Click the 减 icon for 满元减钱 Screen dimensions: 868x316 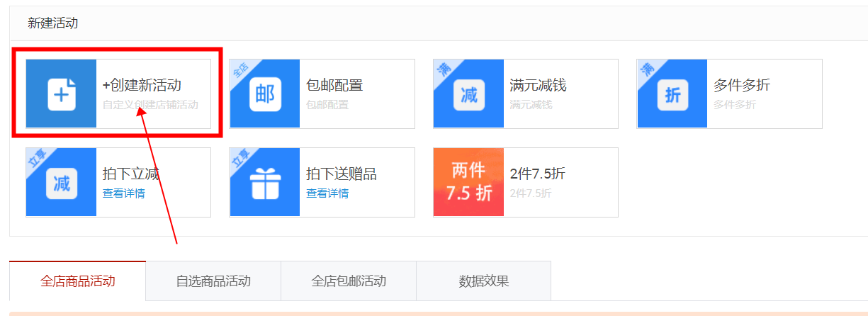coord(468,94)
